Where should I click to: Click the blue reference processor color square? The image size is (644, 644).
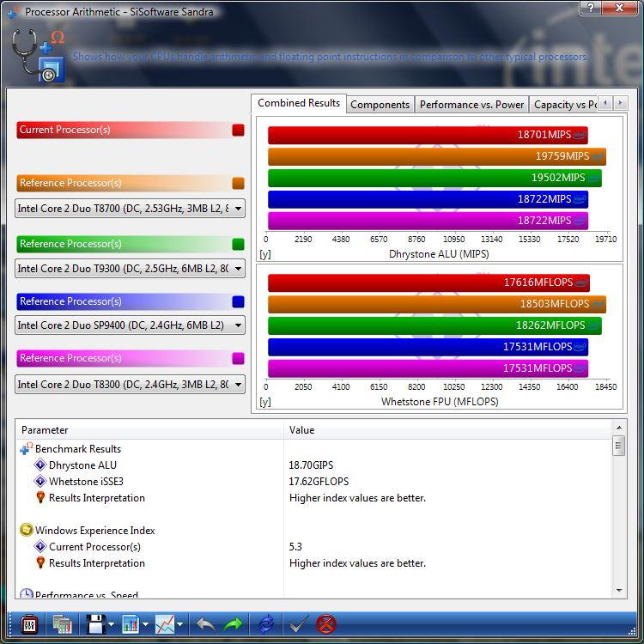coord(238,301)
